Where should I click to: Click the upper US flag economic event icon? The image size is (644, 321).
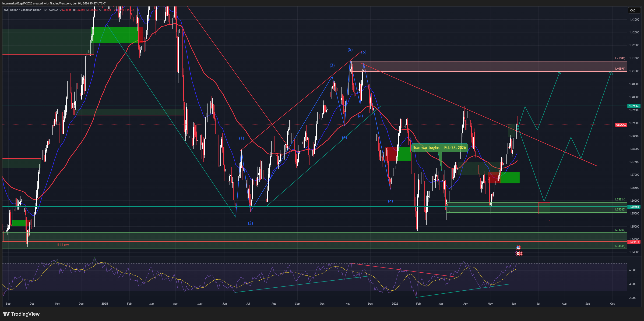518,248
